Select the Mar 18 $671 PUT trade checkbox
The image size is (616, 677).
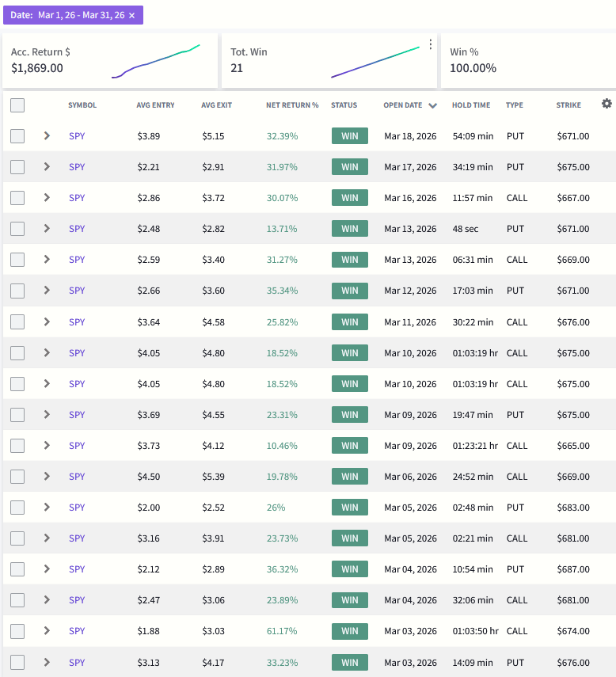pyautogui.click(x=17, y=135)
